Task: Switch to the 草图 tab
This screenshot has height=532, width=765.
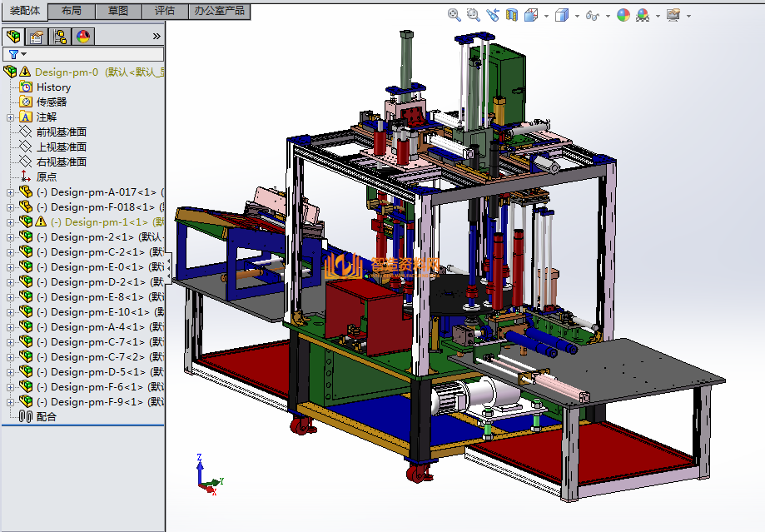Action: [118, 11]
